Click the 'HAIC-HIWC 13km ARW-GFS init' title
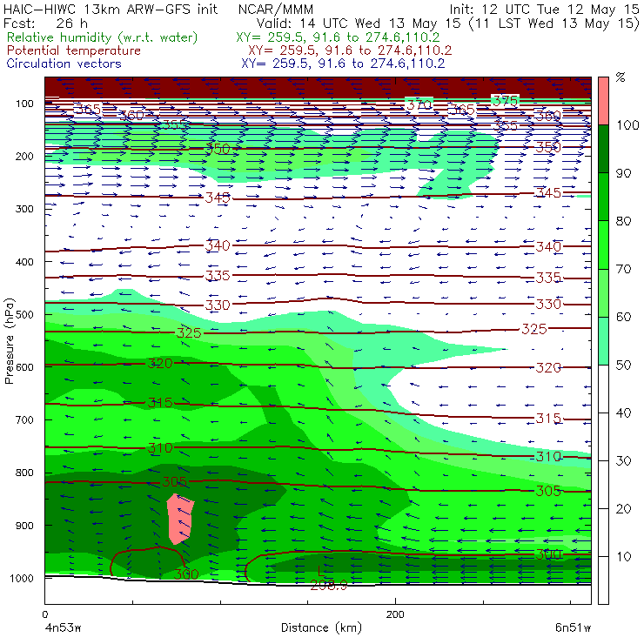 coord(111,9)
